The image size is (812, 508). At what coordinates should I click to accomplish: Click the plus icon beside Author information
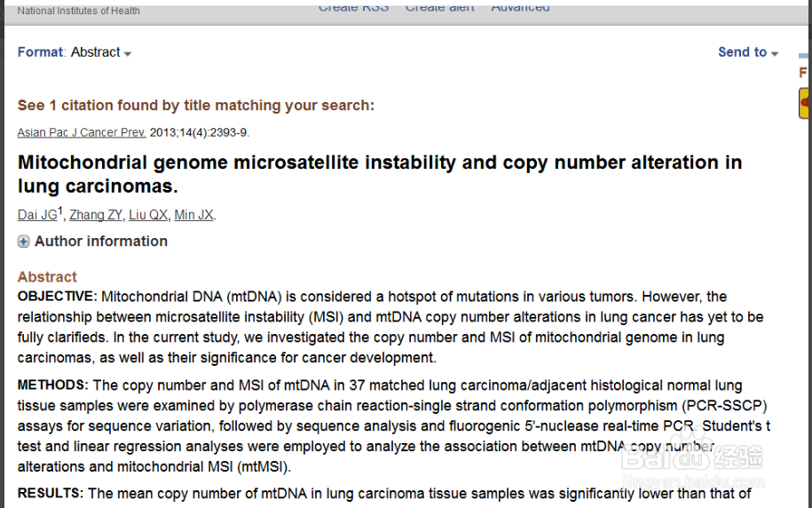point(24,242)
